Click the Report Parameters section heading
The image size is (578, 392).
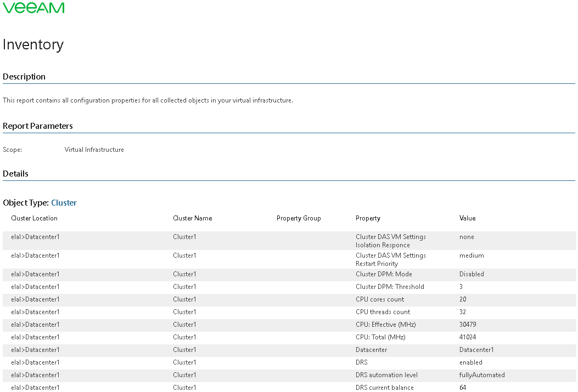(x=38, y=126)
